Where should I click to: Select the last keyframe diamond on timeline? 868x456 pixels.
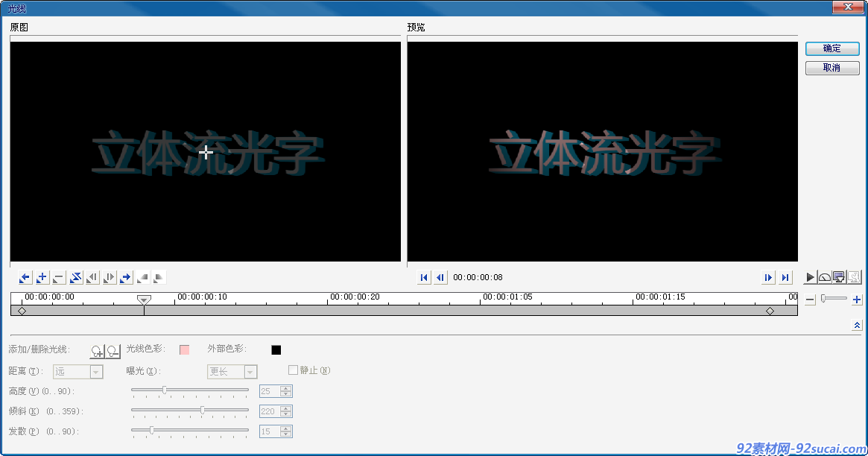(x=770, y=311)
